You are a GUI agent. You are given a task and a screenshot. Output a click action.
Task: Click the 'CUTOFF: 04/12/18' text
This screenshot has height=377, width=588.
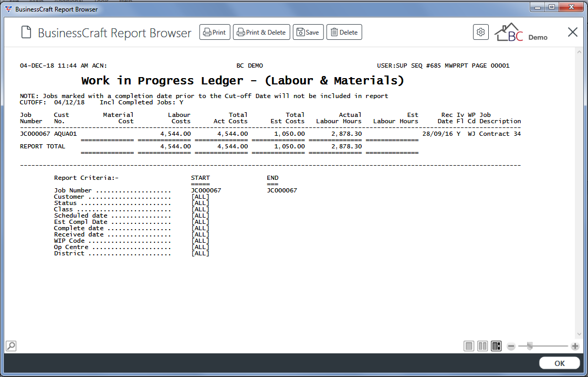[52, 102]
